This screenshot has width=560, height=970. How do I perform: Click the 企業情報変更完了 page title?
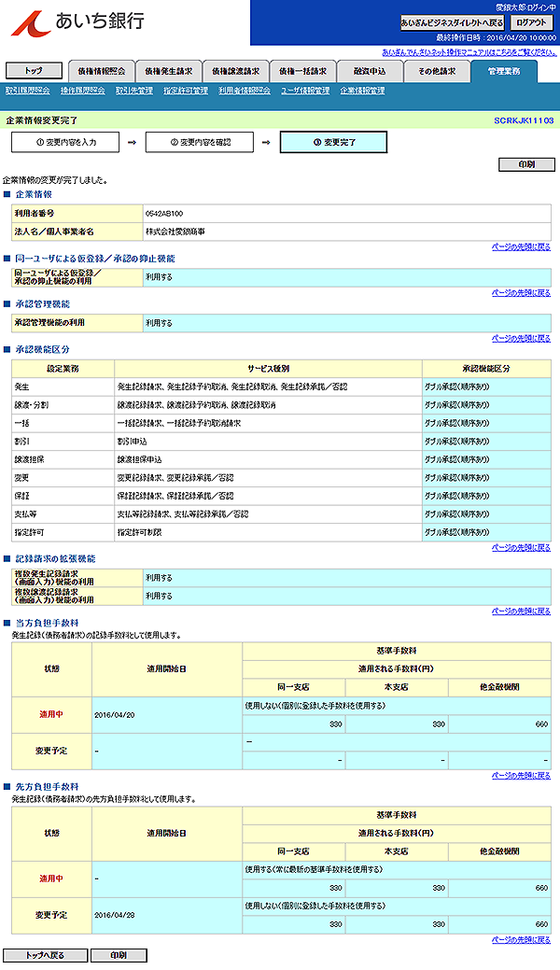42,120
